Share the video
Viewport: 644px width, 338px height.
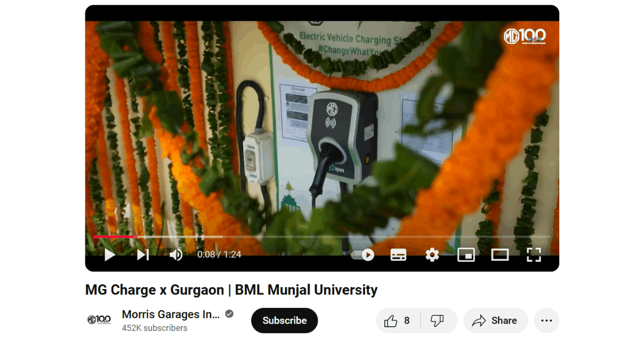pos(495,320)
